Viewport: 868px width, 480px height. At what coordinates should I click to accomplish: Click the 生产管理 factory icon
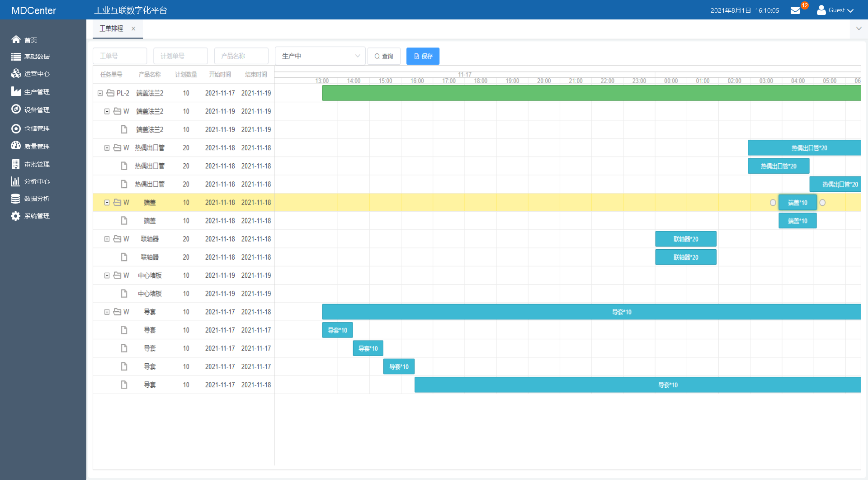point(16,91)
